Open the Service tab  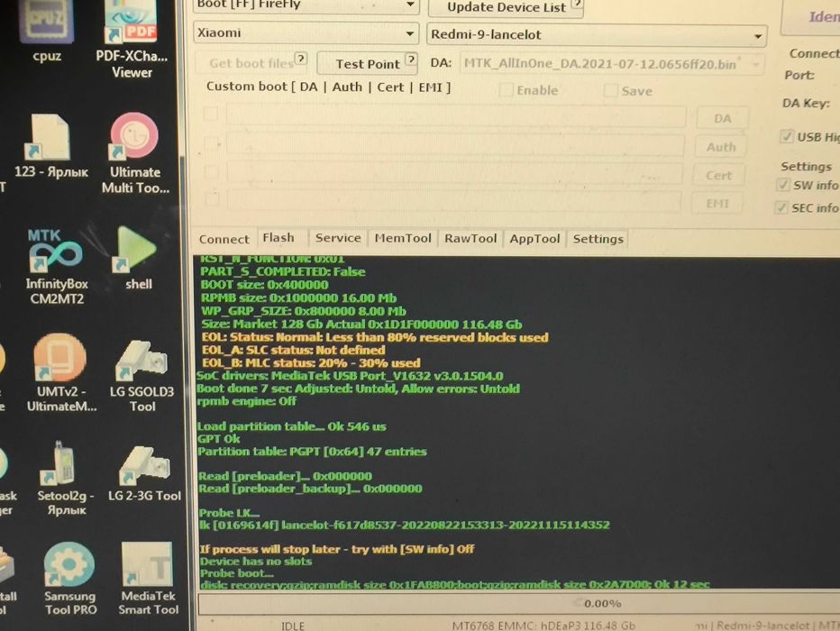(338, 238)
